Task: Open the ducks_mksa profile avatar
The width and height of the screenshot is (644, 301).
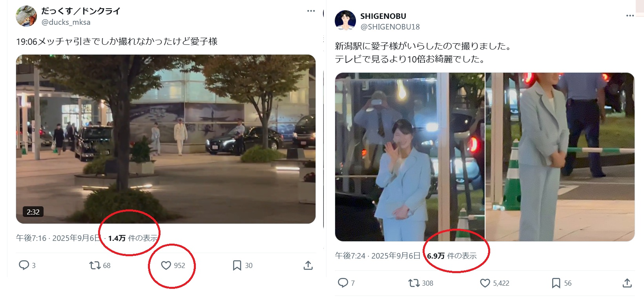Action: 26,16
